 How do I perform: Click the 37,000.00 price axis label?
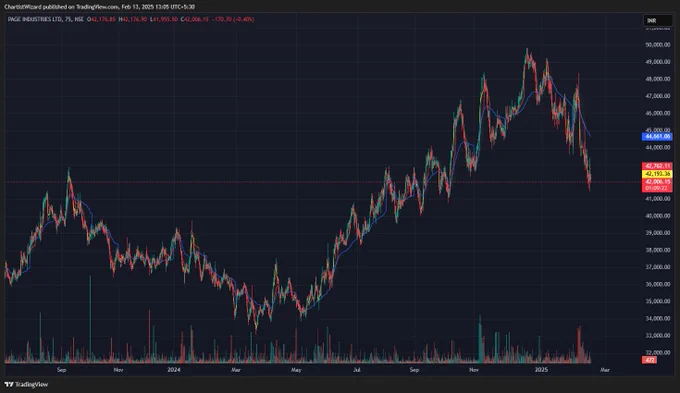pyautogui.click(x=658, y=267)
